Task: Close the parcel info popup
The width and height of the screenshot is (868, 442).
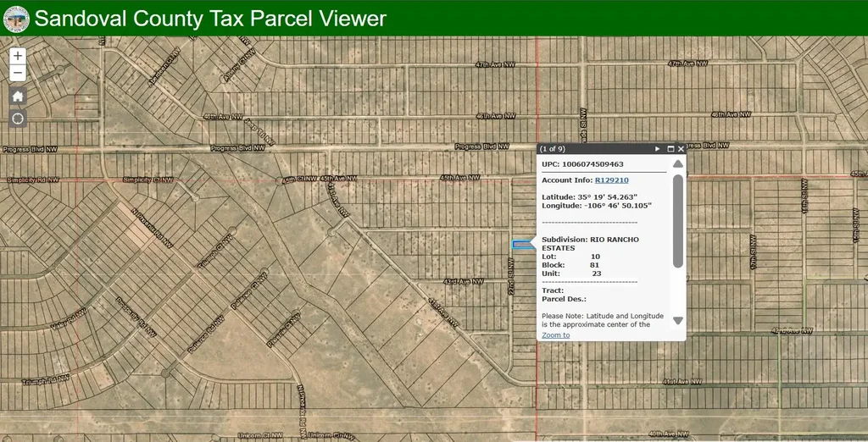Action: point(681,149)
